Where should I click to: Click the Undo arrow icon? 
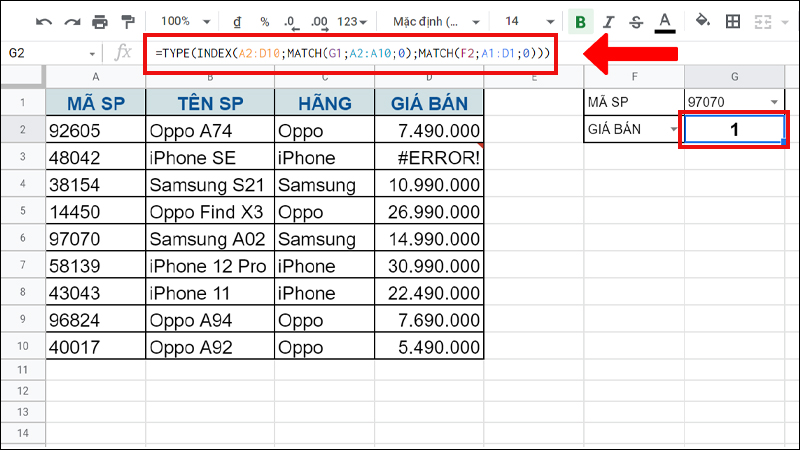(43, 21)
